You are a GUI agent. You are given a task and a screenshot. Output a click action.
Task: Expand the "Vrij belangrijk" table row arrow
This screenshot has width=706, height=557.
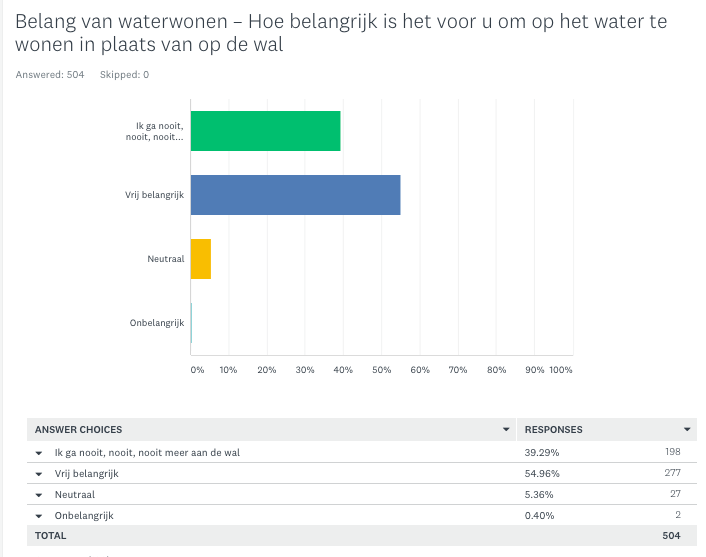[39, 473]
